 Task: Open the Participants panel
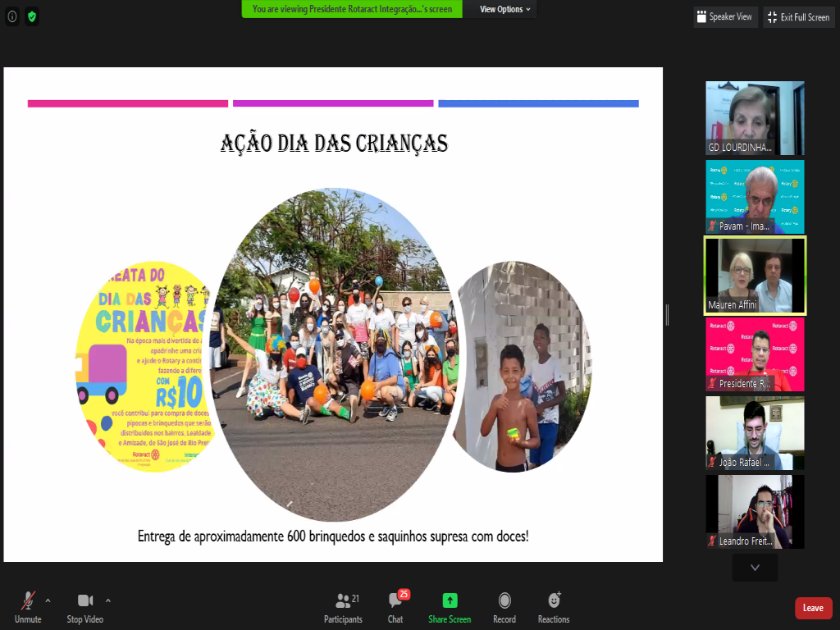coord(343,606)
